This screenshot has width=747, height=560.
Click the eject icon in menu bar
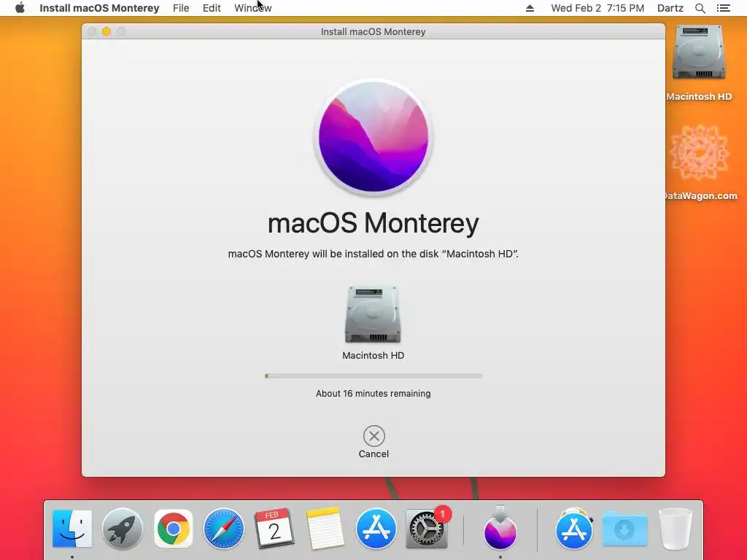530,8
